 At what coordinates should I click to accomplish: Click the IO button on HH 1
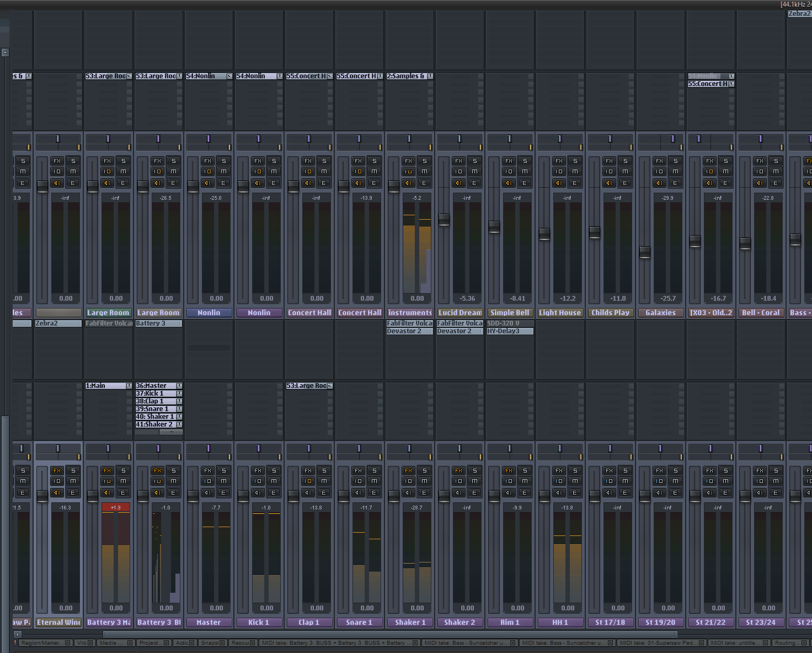pyautogui.click(x=559, y=481)
